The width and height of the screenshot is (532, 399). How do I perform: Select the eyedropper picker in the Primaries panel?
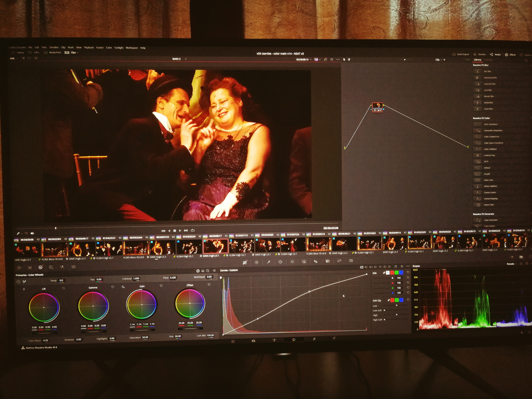(24, 282)
